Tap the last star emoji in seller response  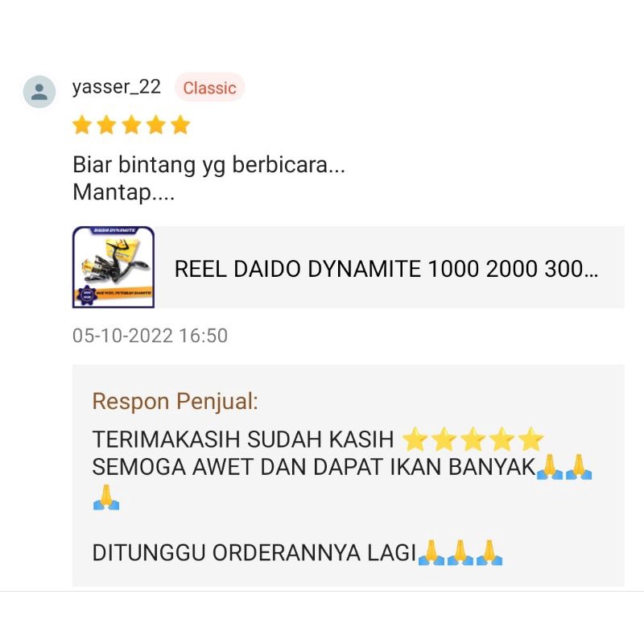530,439
